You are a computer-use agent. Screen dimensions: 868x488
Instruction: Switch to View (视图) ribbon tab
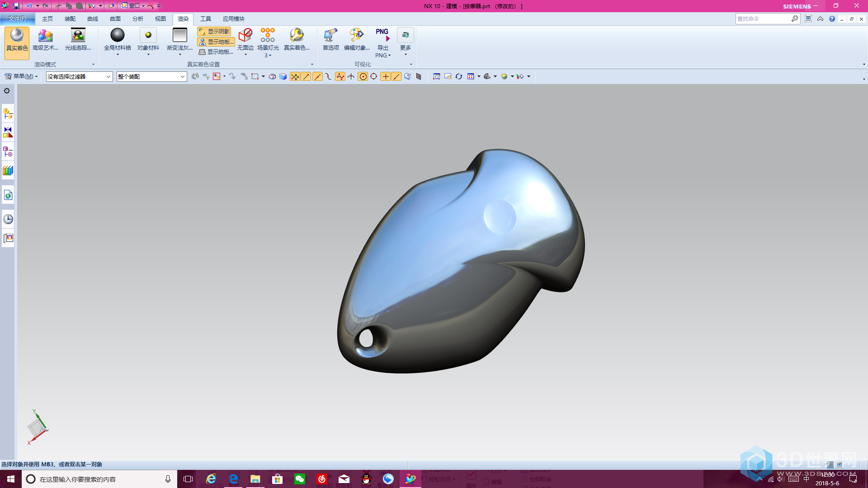[160, 19]
